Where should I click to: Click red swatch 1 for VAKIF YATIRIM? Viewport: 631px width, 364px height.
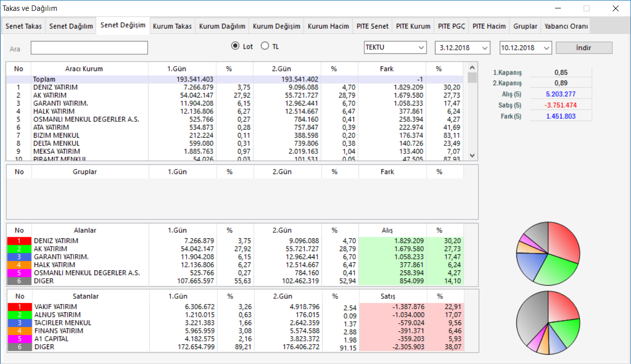(19, 307)
